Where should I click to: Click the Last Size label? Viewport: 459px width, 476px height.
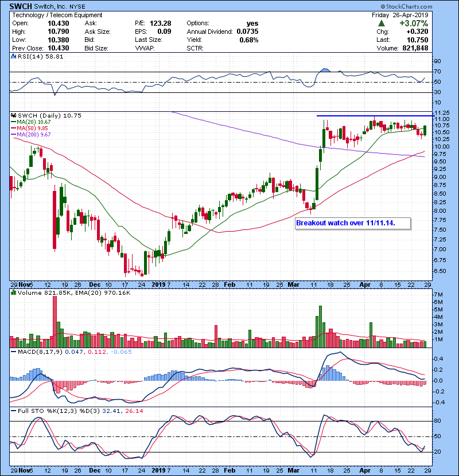click(x=149, y=40)
